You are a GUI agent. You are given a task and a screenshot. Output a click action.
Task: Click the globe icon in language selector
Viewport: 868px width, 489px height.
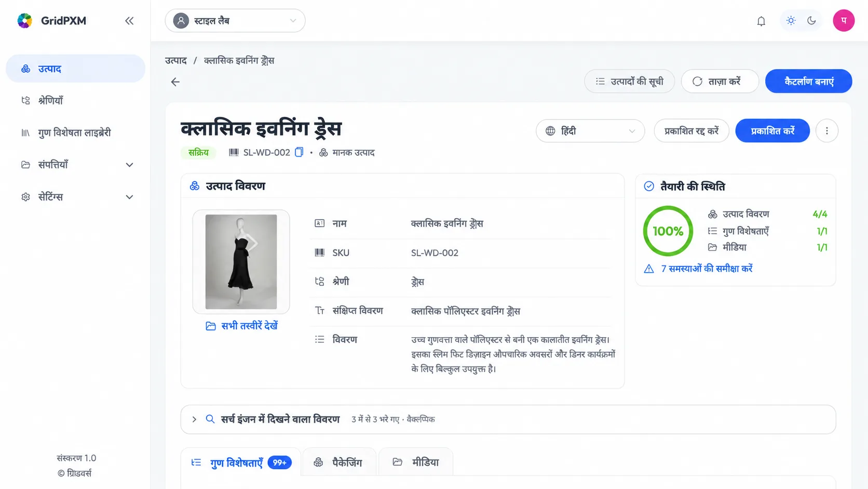(550, 131)
